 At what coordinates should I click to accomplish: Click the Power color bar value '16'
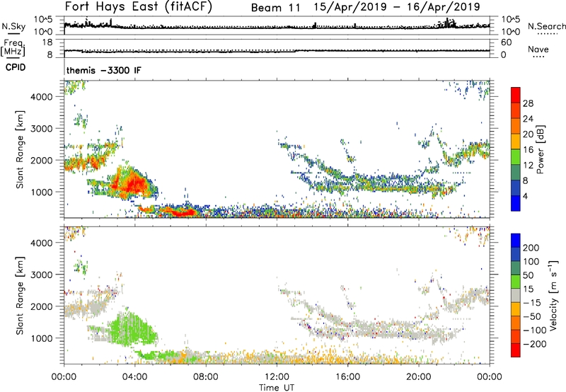[528, 150]
